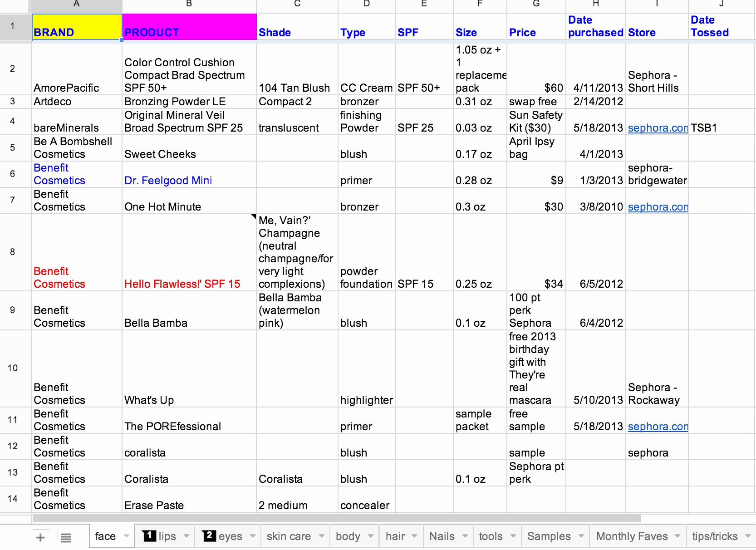Select the Bella Bamba product cell
Viewport: 756px width, 550px height.
tap(189, 310)
